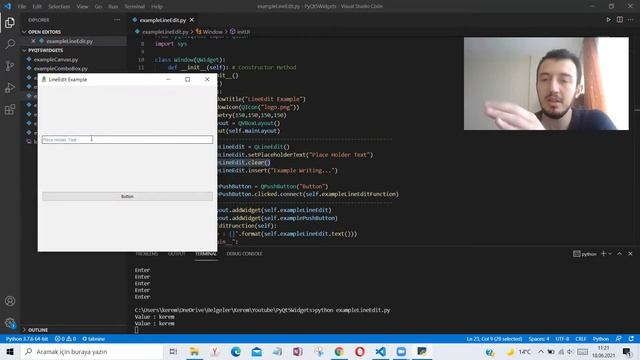Screen dimensions: 640x360
Task: Open Zoom from the taskbar
Action: [401, 351]
